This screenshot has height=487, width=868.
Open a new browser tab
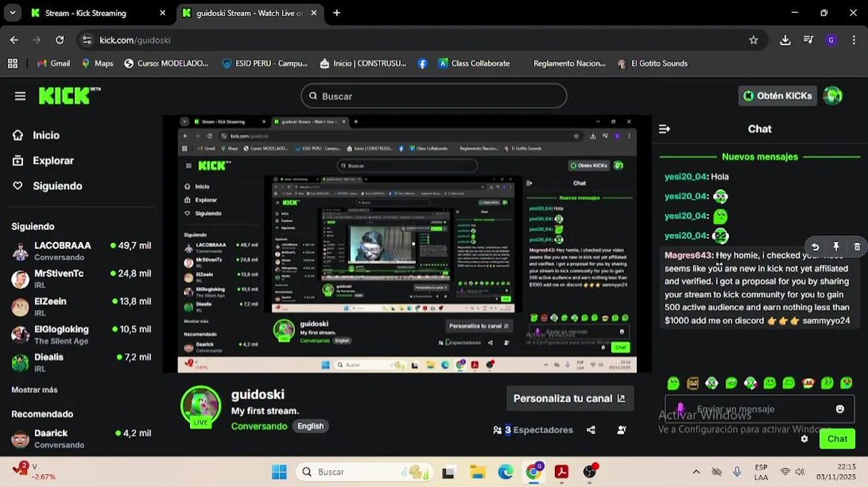click(x=337, y=13)
